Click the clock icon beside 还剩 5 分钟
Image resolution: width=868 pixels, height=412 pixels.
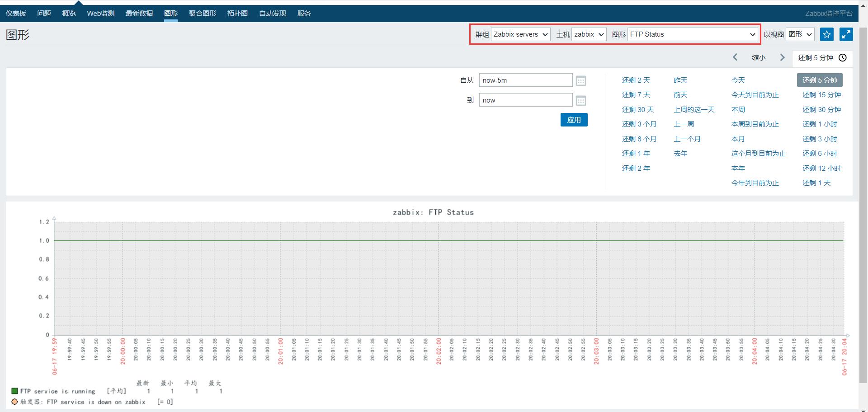pos(843,58)
